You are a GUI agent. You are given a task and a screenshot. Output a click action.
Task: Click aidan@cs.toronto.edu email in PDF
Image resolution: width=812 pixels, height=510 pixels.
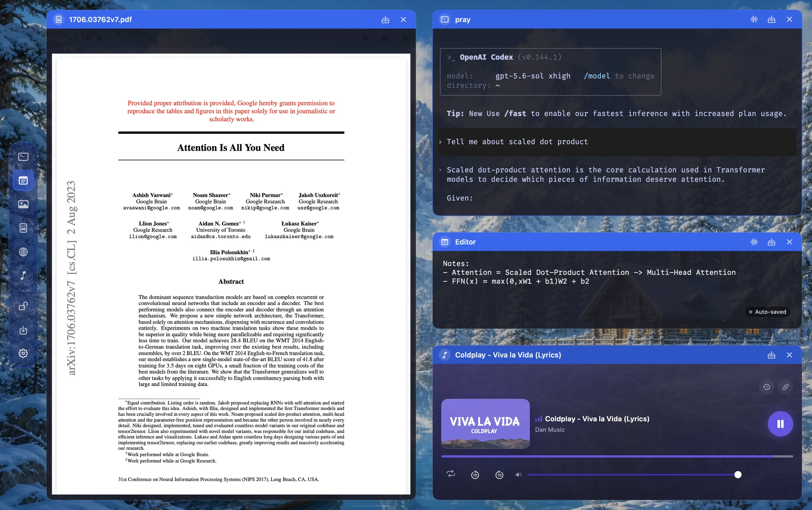point(221,236)
